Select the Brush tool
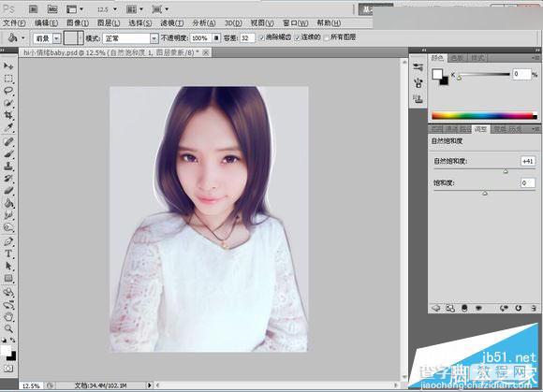The width and height of the screenshot is (543, 392). click(x=8, y=153)
